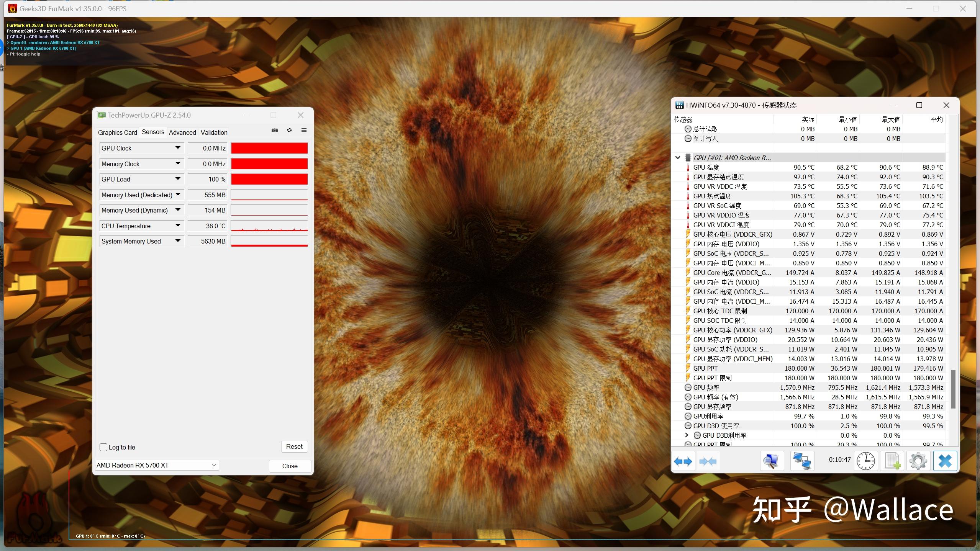Click HWiNFO forward navigation arrow icon
Viewport: 980px width, 551px height.
[684, 461]
